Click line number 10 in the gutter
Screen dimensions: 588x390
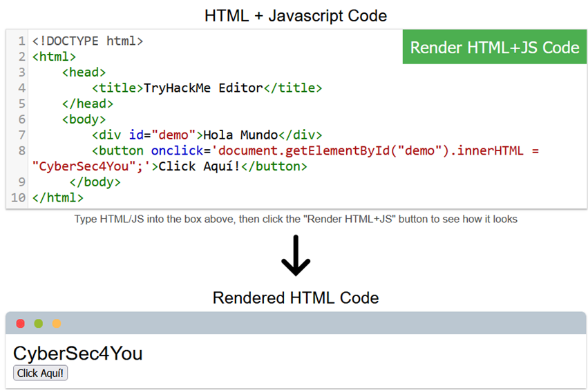pos(17,197)
